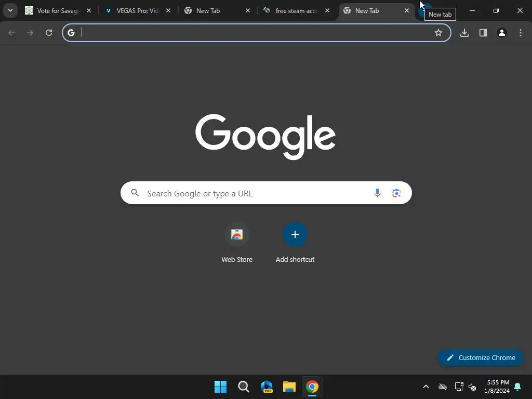Close the active New Tab
Screen dimensions: 532x399
[x=406, y=10]
